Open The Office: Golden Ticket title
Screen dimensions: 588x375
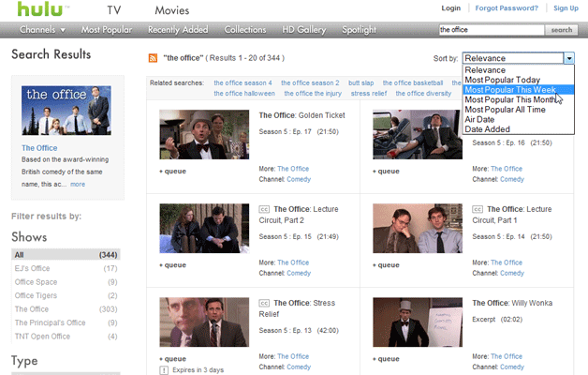pyautogui.click(x=301, y=115)
